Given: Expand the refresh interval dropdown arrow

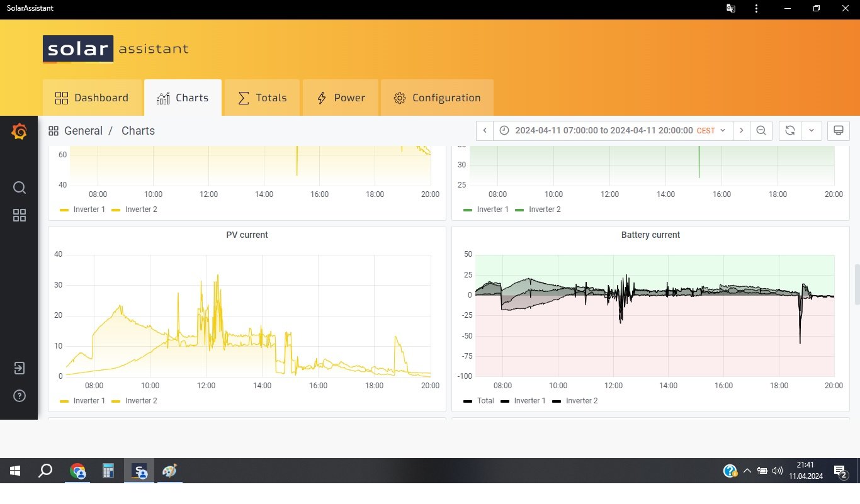Looking at the screenshot, I should point(811,131).
